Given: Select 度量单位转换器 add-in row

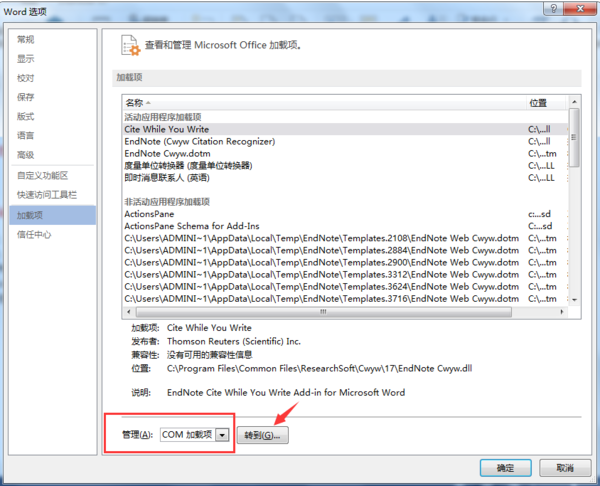Looking at the screenshot, I should [x=345, y=166].
